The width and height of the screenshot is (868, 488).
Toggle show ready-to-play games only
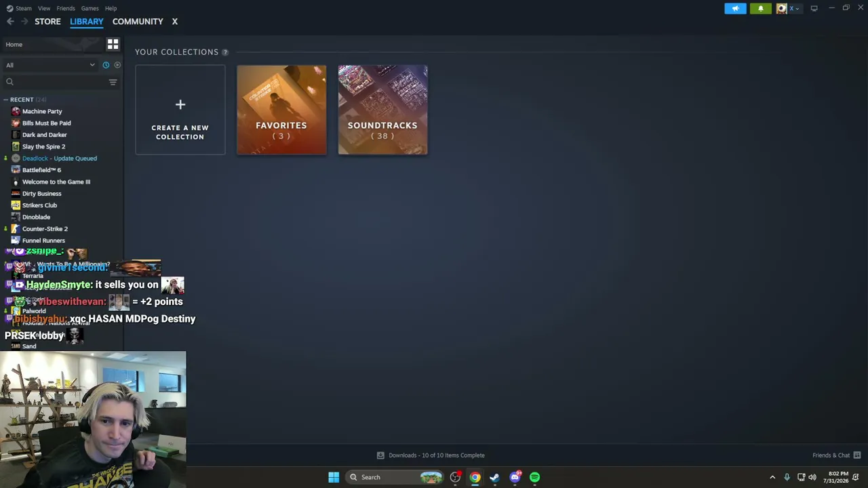pyautogui.click(x=117, y=65)
